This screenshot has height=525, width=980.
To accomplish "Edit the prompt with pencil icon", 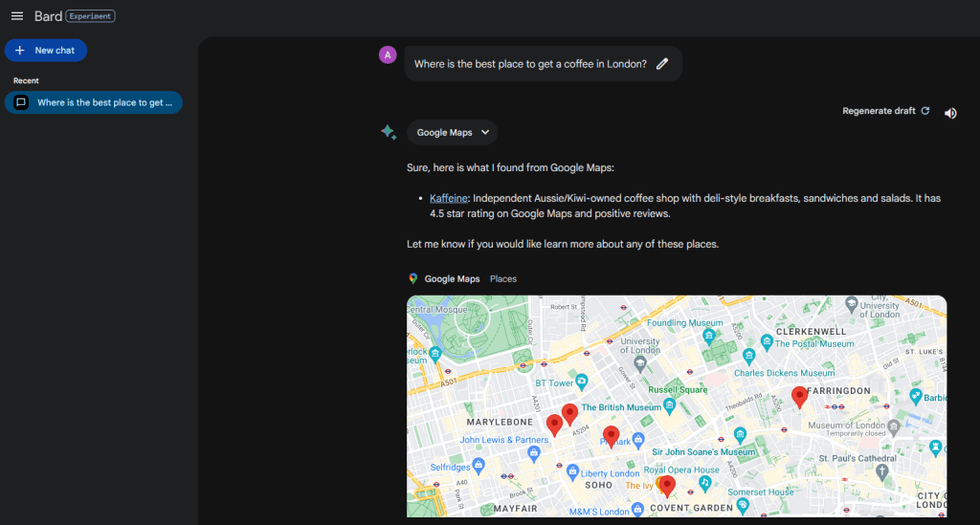I will click(662, 64).
